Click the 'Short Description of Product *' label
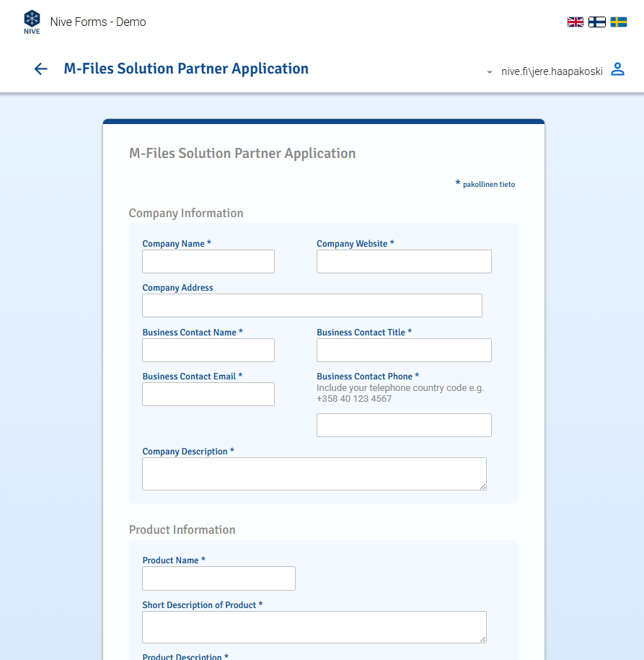 coord(203,605)
